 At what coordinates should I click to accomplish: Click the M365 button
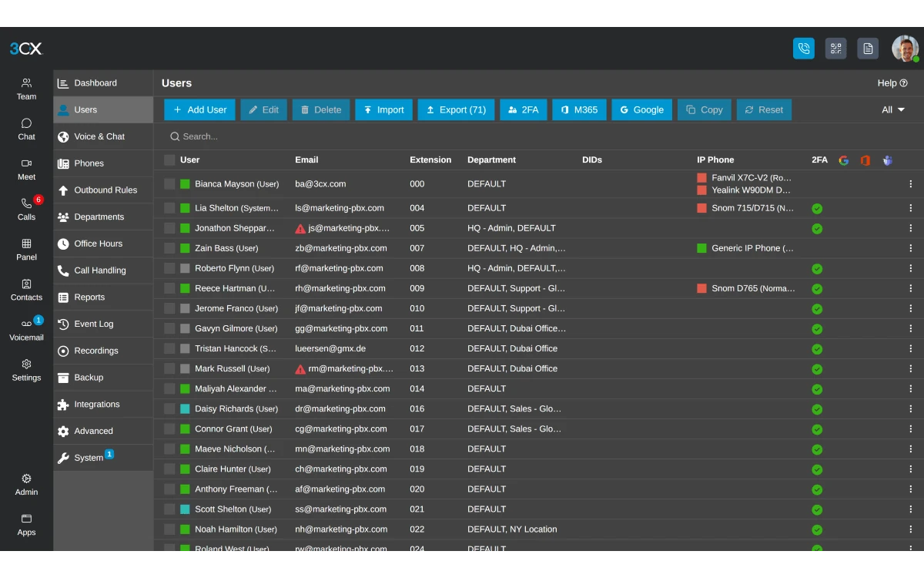click(579, 109)
